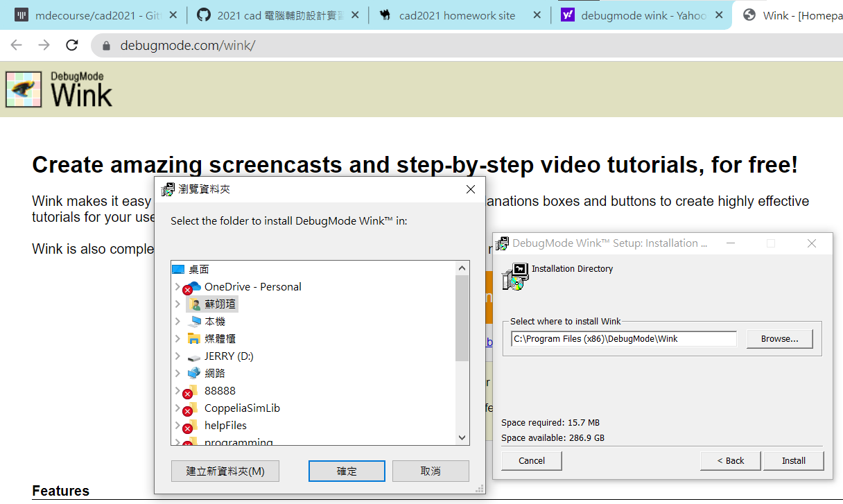Switch to the debugmode wink Yahoo tab
Viewport: 843px width, 504px height.
click(641, 15)
